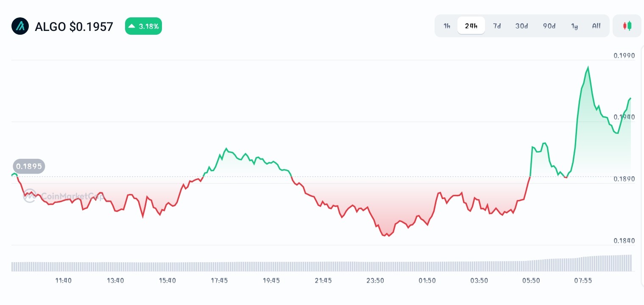Screen dimensions: 644x305
Task: Click the 01:50 time axis label
Action: click(427, 280)
